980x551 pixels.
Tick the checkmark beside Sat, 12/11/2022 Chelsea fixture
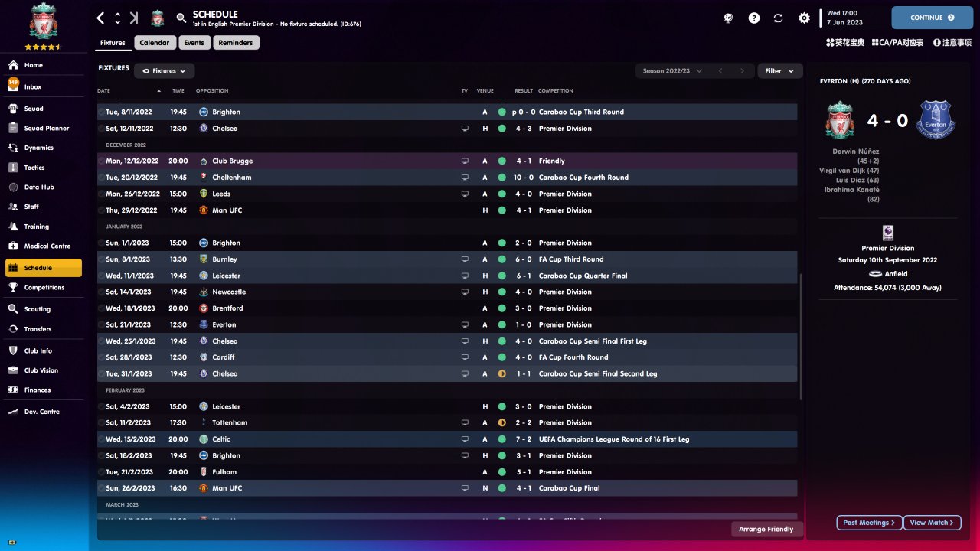[101, 129]
